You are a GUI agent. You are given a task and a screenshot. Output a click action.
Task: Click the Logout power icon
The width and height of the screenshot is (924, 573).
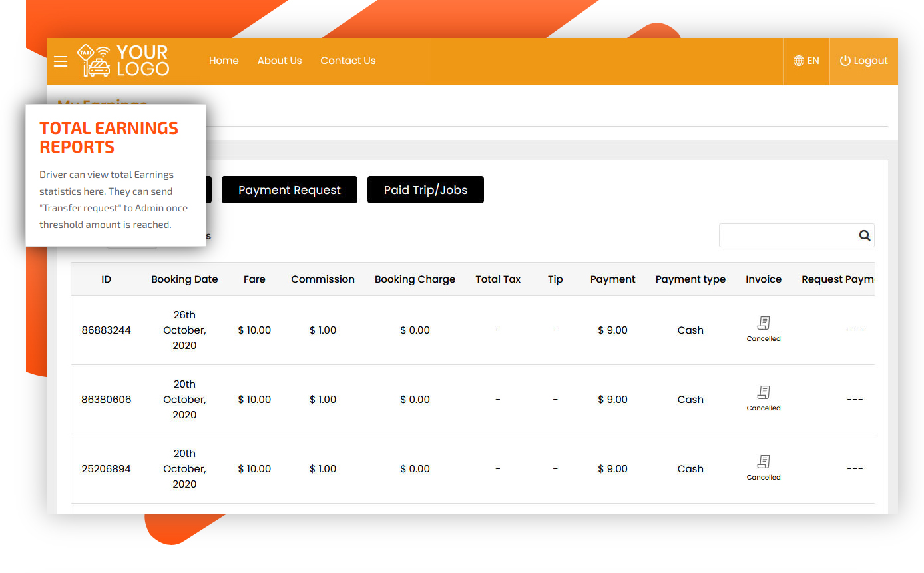(x=845, y=61)
